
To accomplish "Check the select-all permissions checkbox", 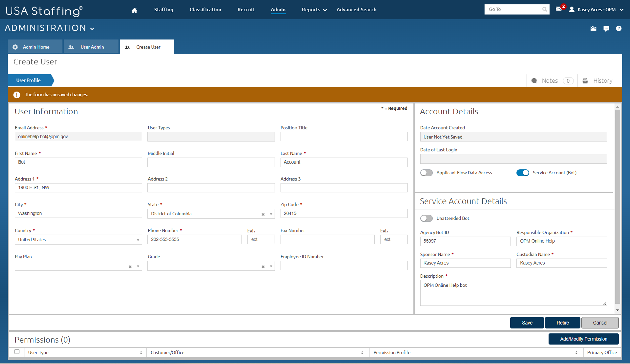I will pos(17,352).
